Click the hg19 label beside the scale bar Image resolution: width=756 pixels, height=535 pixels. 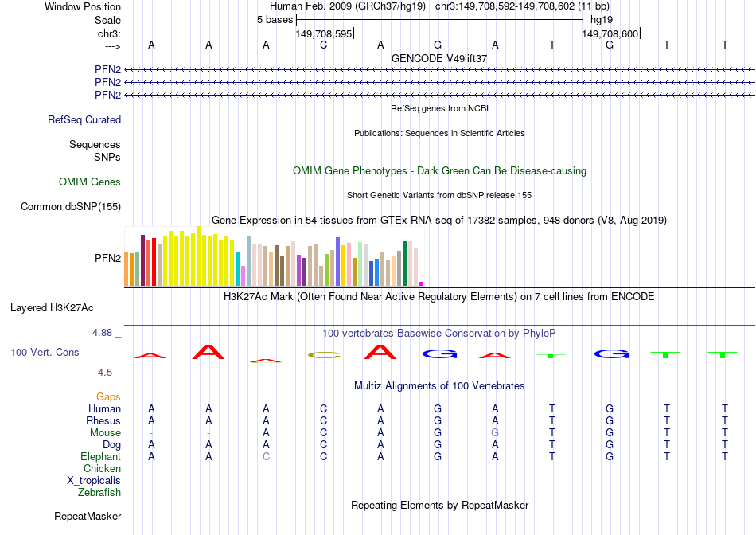(x=602, y=20)
